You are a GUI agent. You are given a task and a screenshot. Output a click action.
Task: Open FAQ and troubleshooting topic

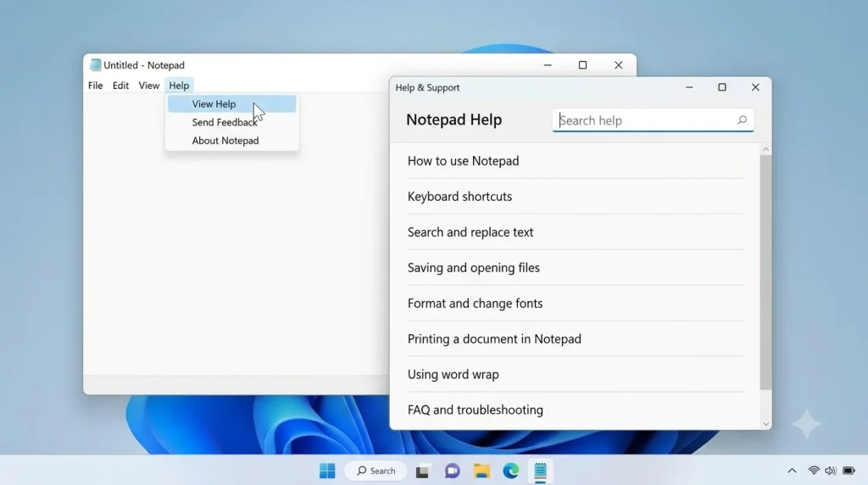pyautogui.click(x=576, y=410)
